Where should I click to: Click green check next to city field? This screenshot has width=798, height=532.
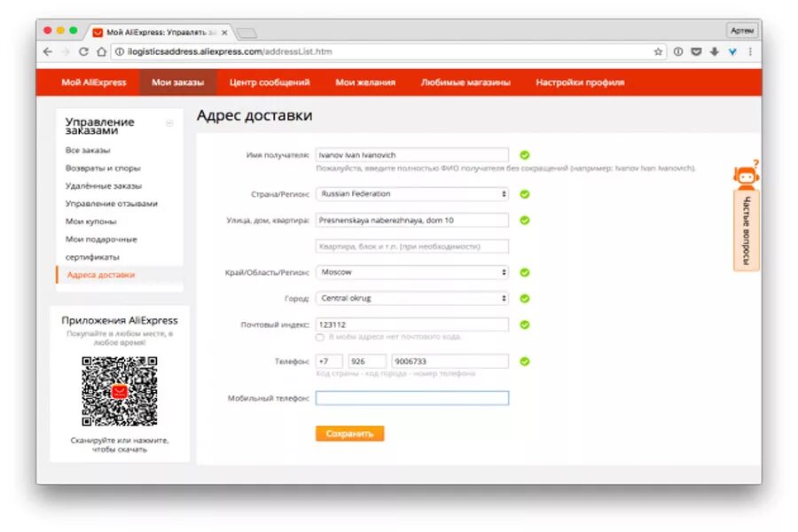[x=525, y=299]
